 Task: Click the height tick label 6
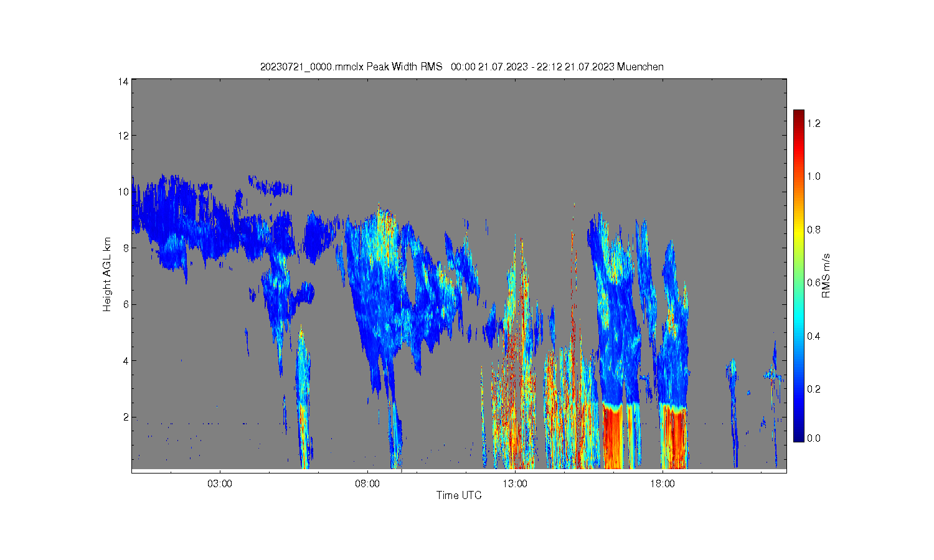click(x=126, y=304)
